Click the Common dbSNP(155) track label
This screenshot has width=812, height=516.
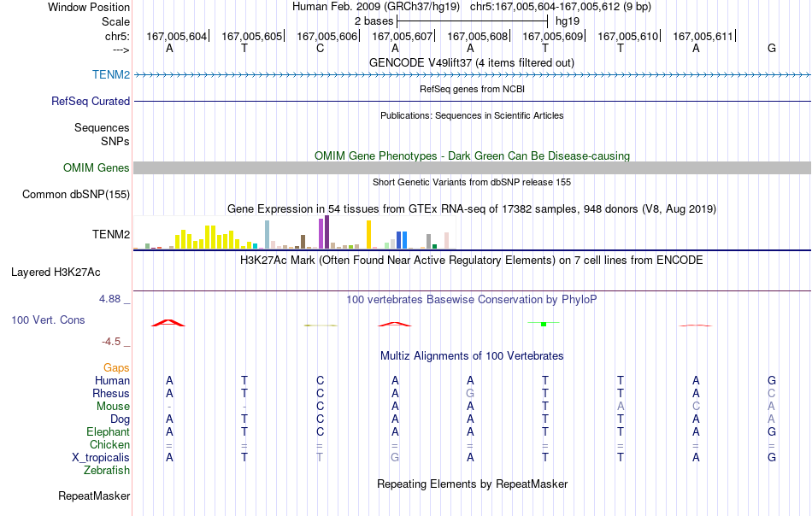coord(75,195)
